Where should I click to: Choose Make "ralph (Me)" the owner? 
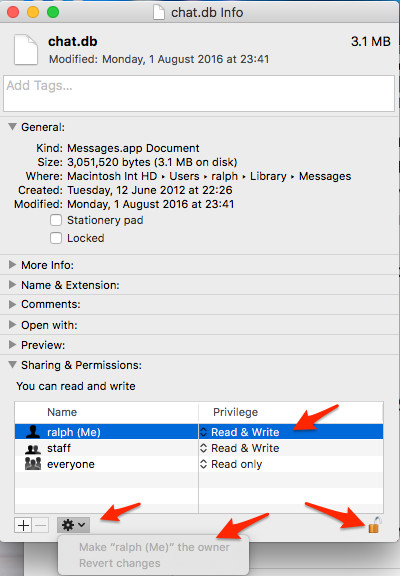click(154, 547)
